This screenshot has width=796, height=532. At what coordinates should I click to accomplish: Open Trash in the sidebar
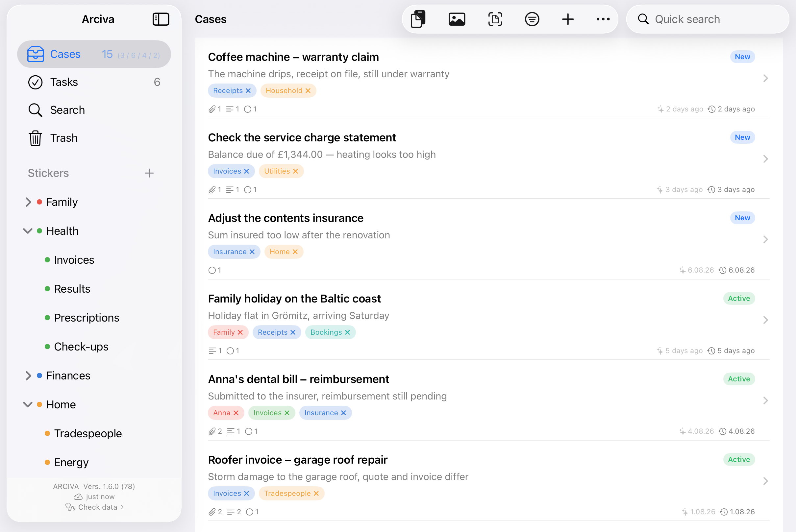coord(94,138)
